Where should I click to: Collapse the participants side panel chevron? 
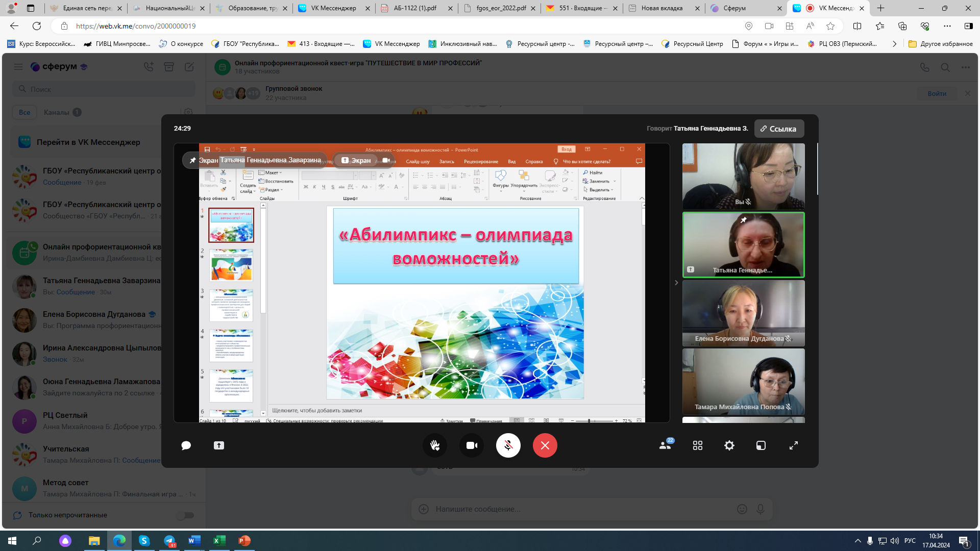(676, 283)
